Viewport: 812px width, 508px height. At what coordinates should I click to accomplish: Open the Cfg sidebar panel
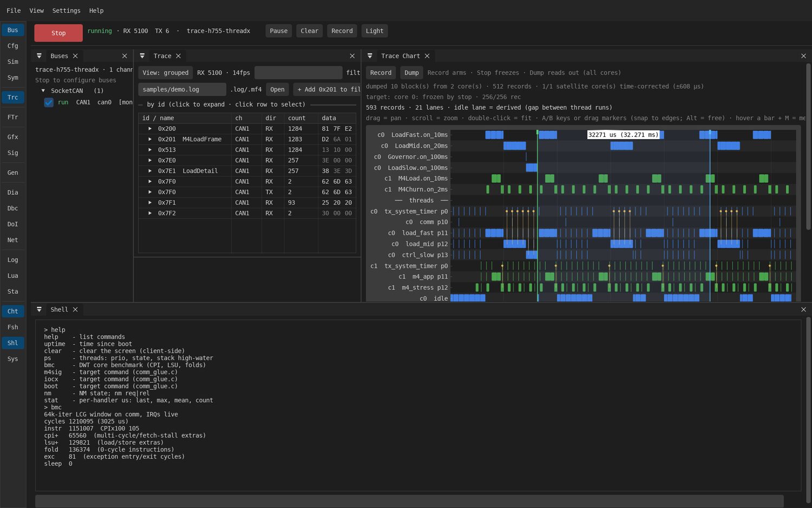click(x=13, y=46)
